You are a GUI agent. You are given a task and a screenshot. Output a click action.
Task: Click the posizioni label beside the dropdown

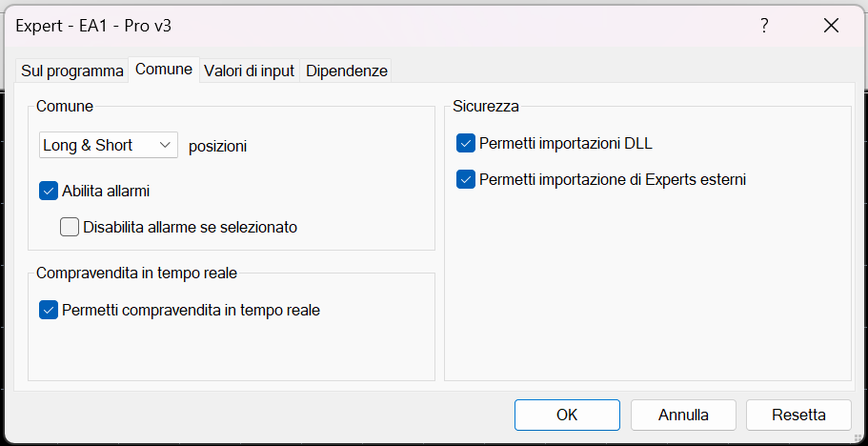point(218,147)
